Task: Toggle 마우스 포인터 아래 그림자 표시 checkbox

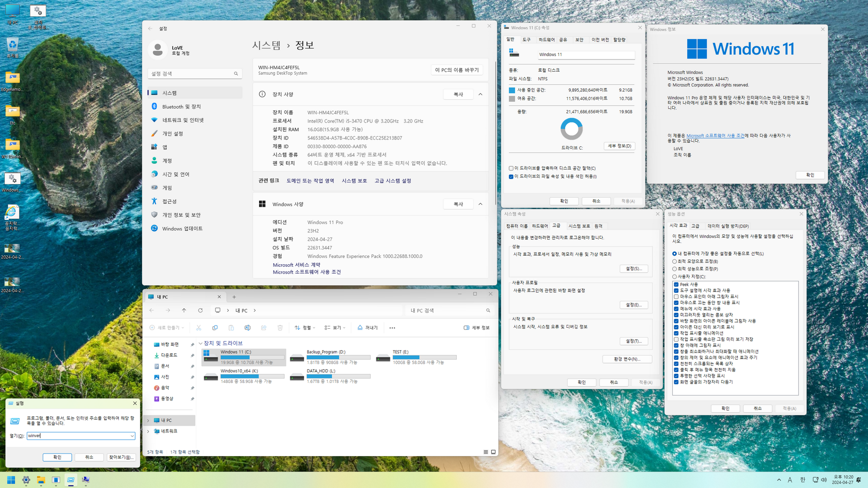Action: [676, 296]
